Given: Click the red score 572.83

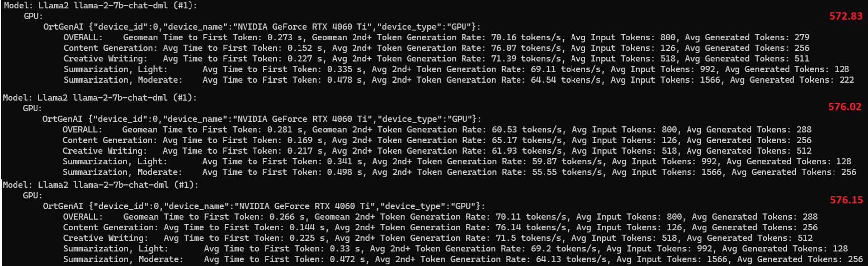Looking at the screenshot, I should tap(846, 16).
